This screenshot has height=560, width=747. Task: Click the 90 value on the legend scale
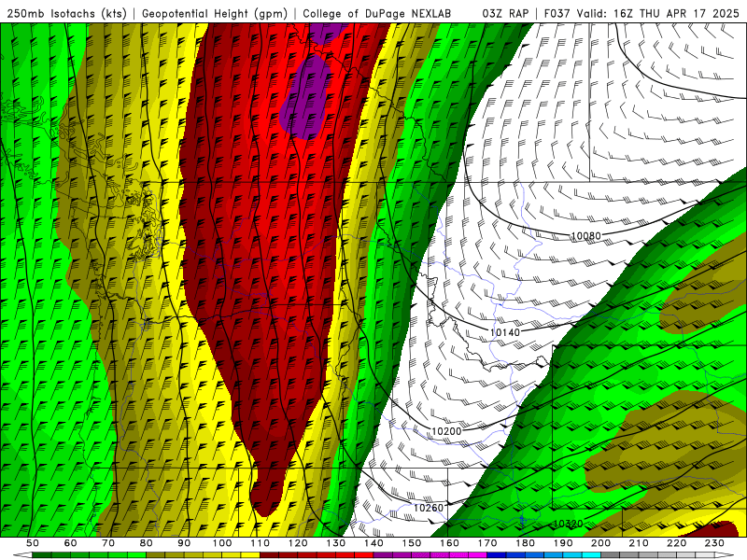[x=184, y=543]
